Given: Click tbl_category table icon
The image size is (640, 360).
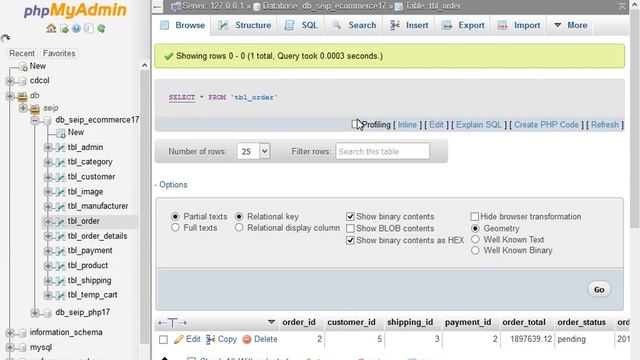Looking at the screenshot, I should coord(60,162).
